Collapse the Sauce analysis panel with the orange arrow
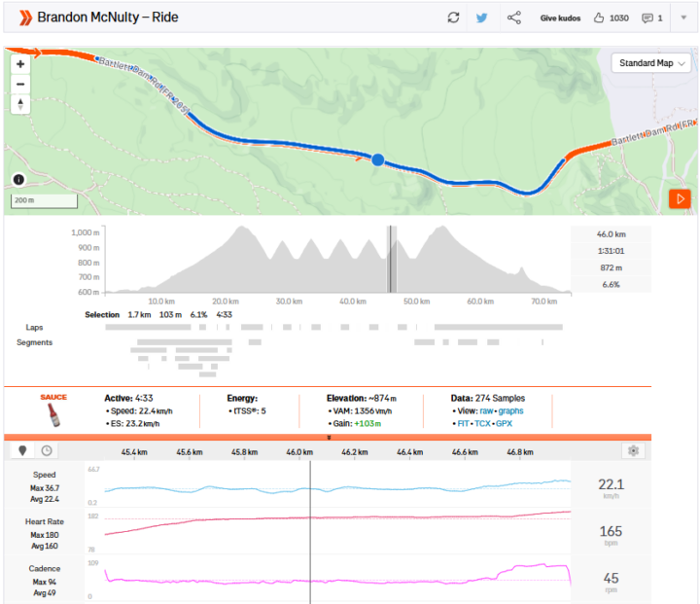 329,438
